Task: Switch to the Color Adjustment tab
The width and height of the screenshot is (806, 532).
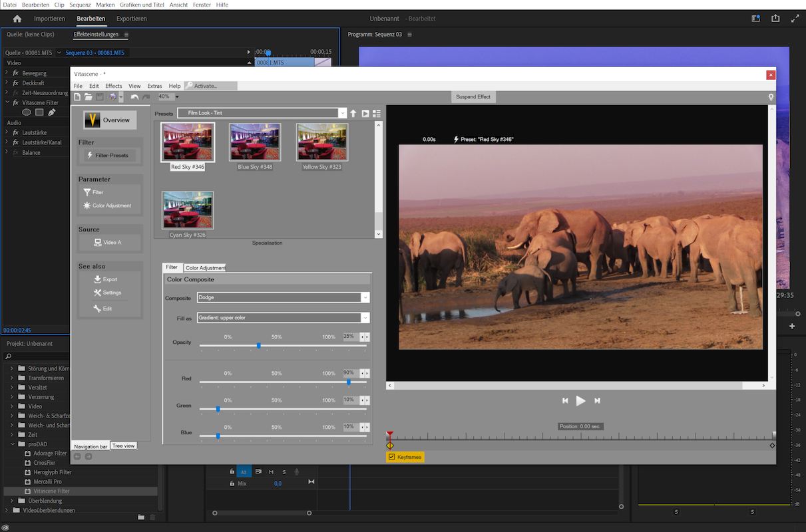Action: tap(205, 268)
